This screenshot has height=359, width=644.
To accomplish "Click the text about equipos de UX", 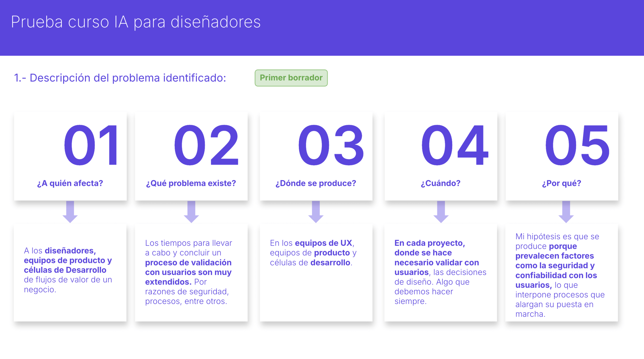I will point(313,253).
